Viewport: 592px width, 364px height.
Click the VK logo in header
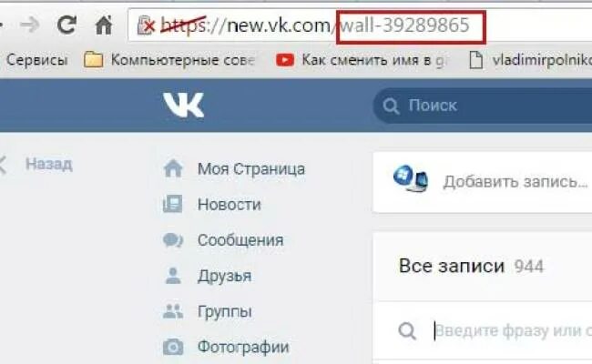[x=183, y=105]
